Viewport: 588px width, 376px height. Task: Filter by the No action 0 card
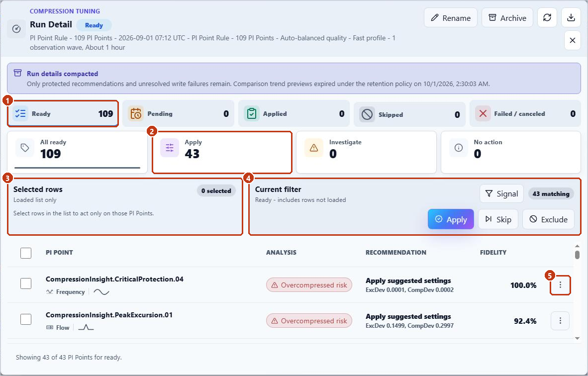[511, 152]
